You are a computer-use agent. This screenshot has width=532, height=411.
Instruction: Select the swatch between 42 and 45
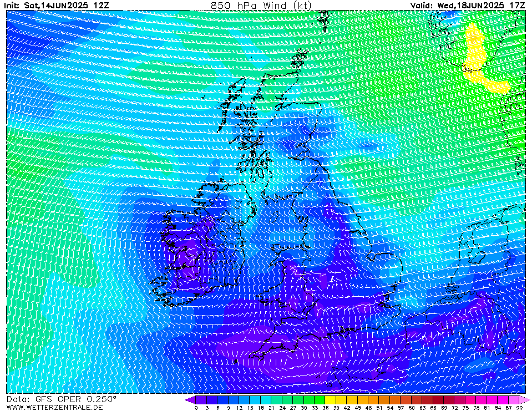click(352, 400)
